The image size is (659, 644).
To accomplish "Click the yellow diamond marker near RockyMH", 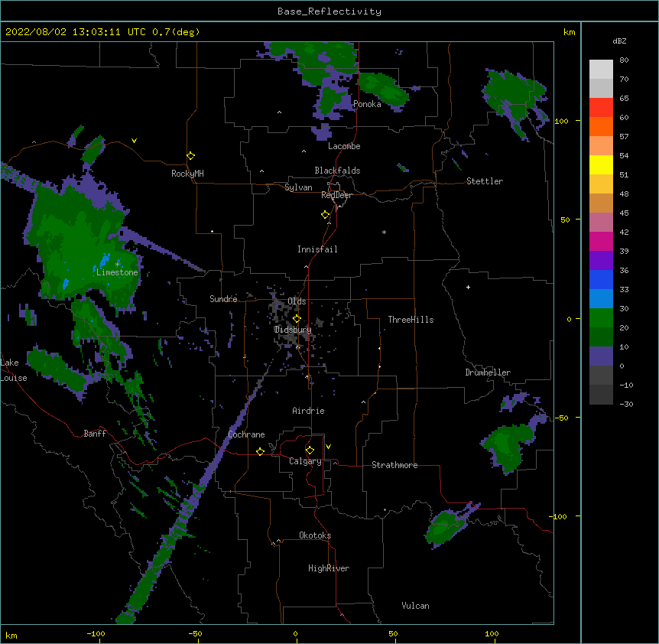I will tap(190, 156).
